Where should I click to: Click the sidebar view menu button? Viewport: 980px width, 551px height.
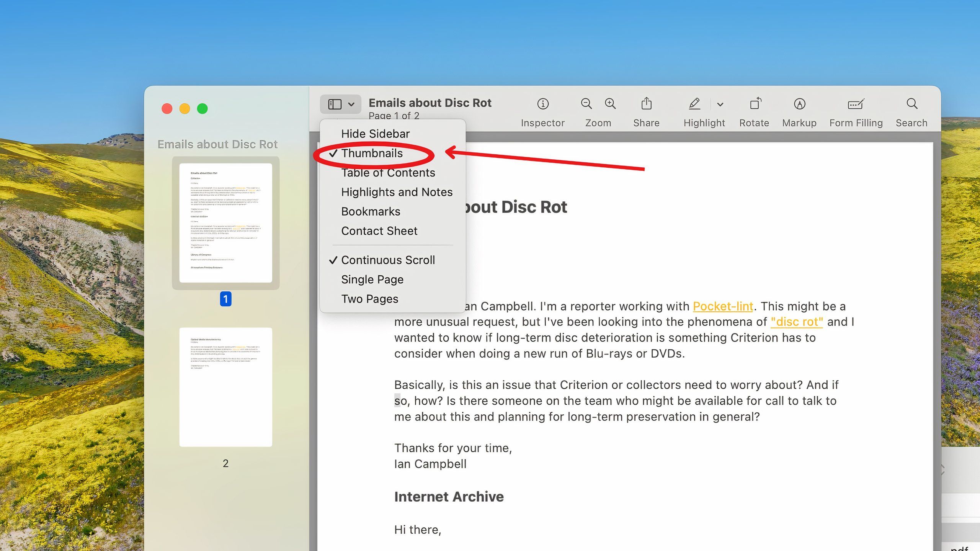[340, 104]
